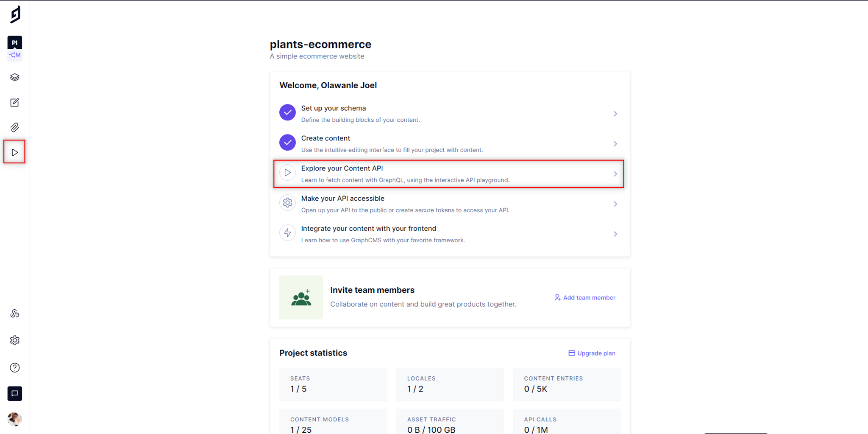The width and height of the screenshot is (868, 434).
Task: Expand the Integrate your content chevron
Action: 615,234
